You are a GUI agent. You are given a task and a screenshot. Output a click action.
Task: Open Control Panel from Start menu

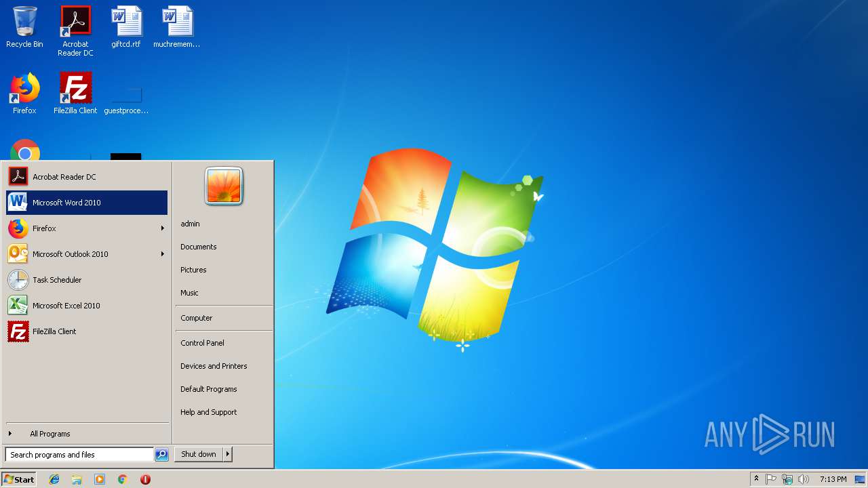click(224, 343)
